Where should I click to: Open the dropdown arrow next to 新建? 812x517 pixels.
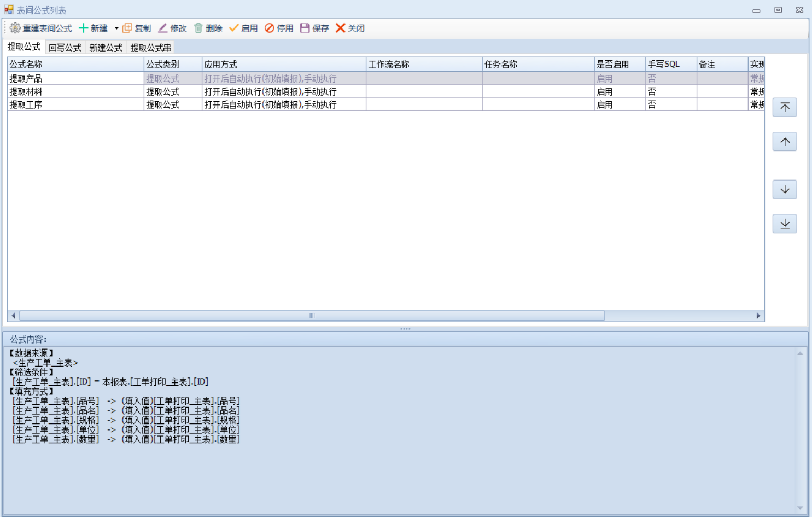click(116, 28)
